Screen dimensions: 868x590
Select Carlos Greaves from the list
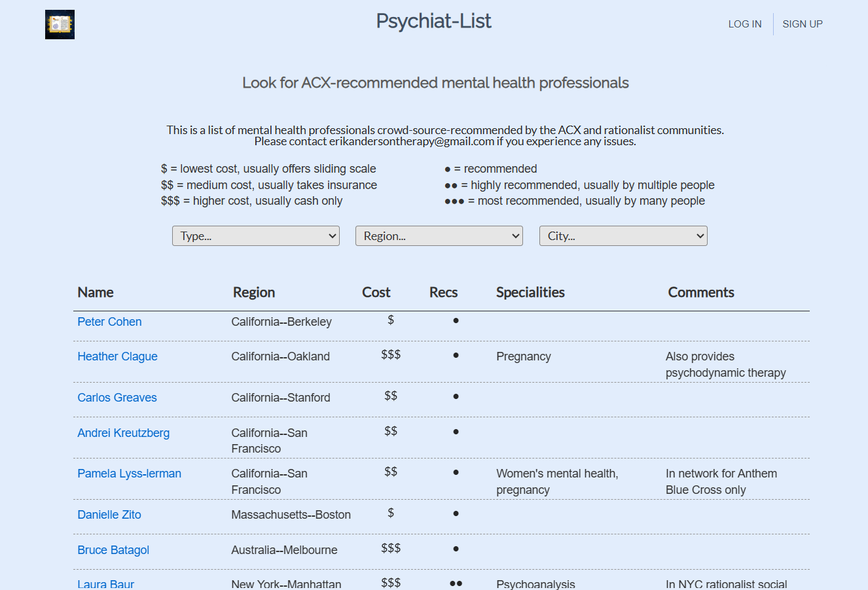pyautogui.click(x=117, y=397)
